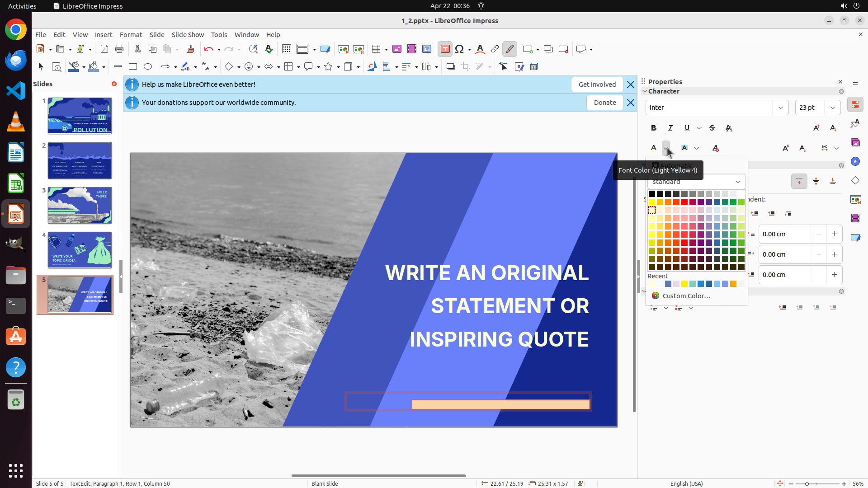Image resolution: width=868 pixels, height=488 pixels.
Task: Pick pure red in the color palette
Action: tap(684, 202)
